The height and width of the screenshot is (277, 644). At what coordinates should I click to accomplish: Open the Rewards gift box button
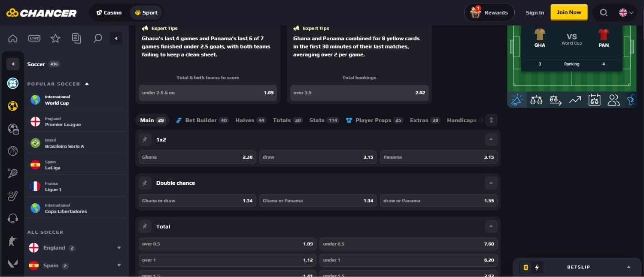(489, 12)
